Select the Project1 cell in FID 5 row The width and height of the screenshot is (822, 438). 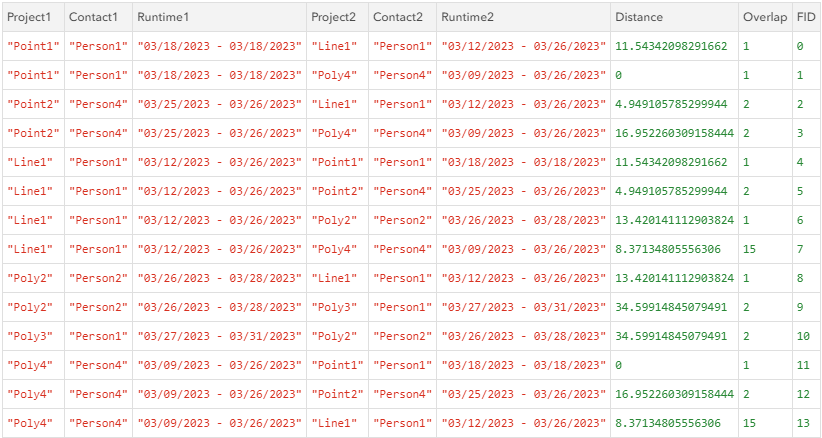32,191
